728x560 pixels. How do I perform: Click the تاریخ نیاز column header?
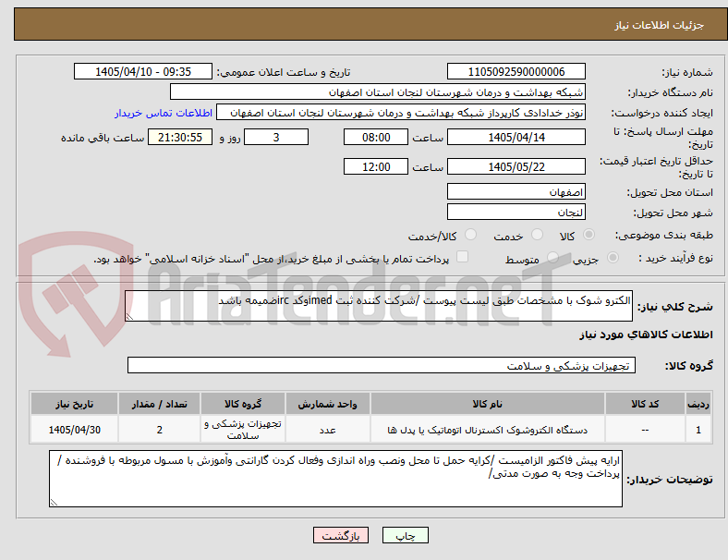coord(74,404)
